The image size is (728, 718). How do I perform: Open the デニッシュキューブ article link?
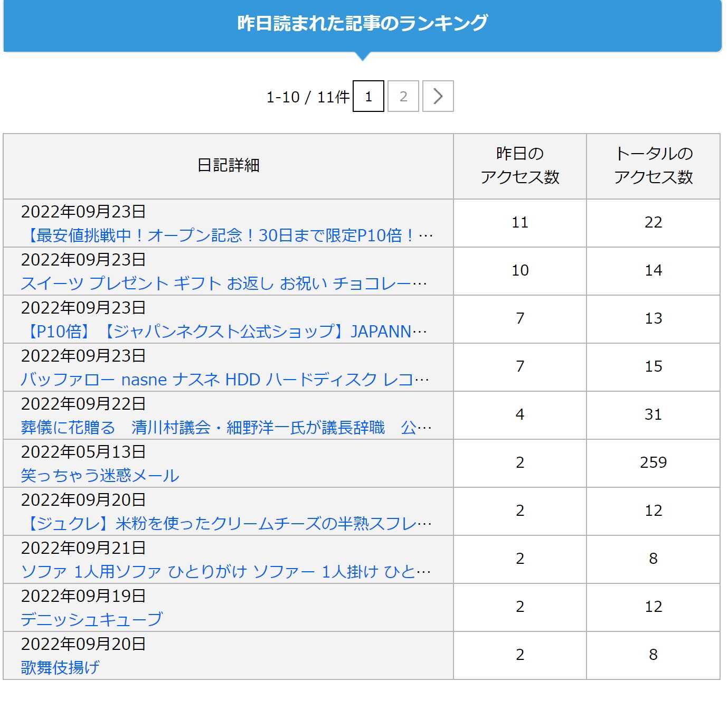click(x=92, y=620)
